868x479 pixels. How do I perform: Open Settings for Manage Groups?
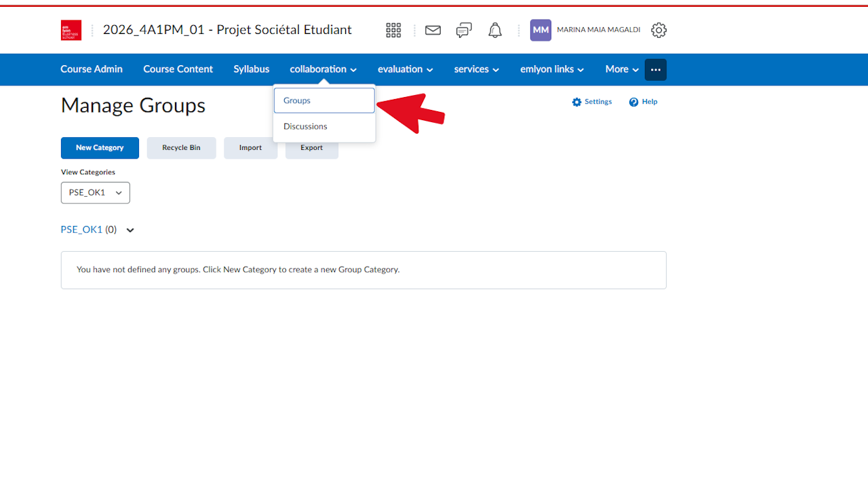592,102
